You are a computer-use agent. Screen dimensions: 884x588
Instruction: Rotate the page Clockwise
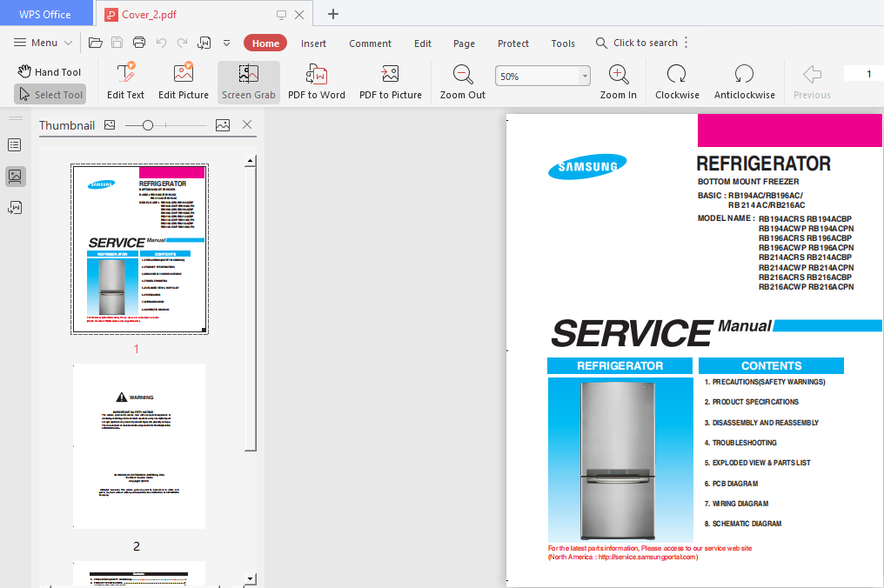coord(677,82)
